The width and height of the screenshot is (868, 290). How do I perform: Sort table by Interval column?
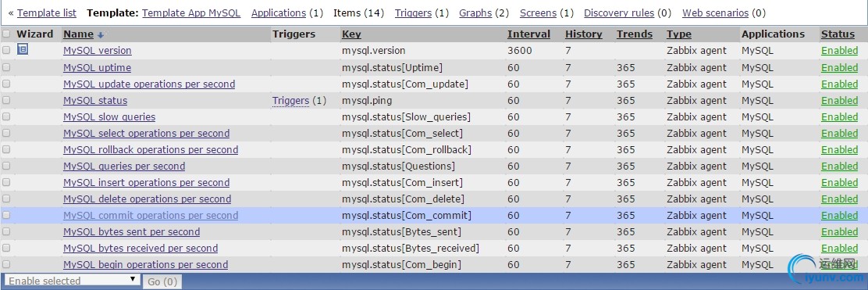[528, 34]
